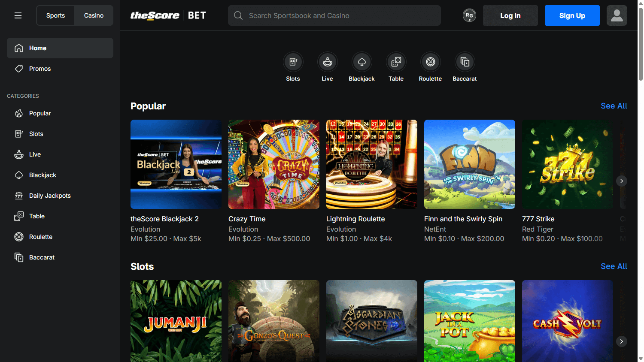
Task: Click the Baccarat icon in top row
Action: point(465,61)
